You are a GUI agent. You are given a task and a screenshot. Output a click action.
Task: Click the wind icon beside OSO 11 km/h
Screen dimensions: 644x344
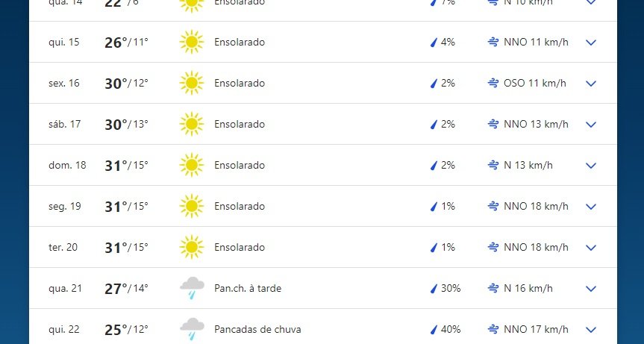(x=493, y=83)
